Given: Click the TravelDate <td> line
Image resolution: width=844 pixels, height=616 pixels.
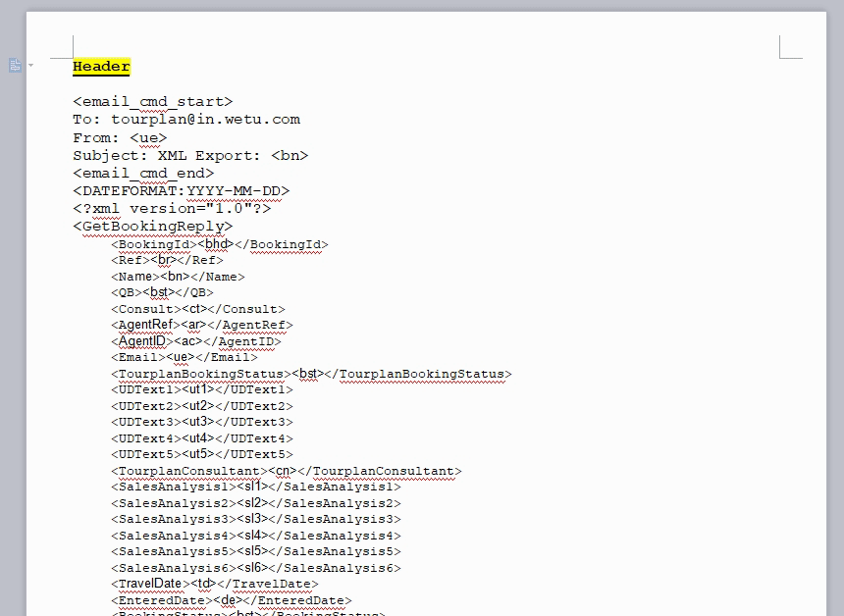Looking at the screenshot, I should 215,584.
